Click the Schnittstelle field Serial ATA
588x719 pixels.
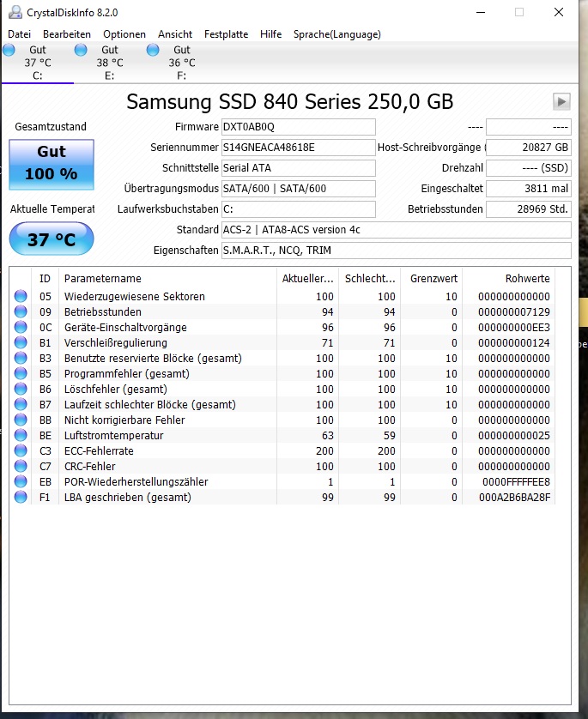[299, 168]
